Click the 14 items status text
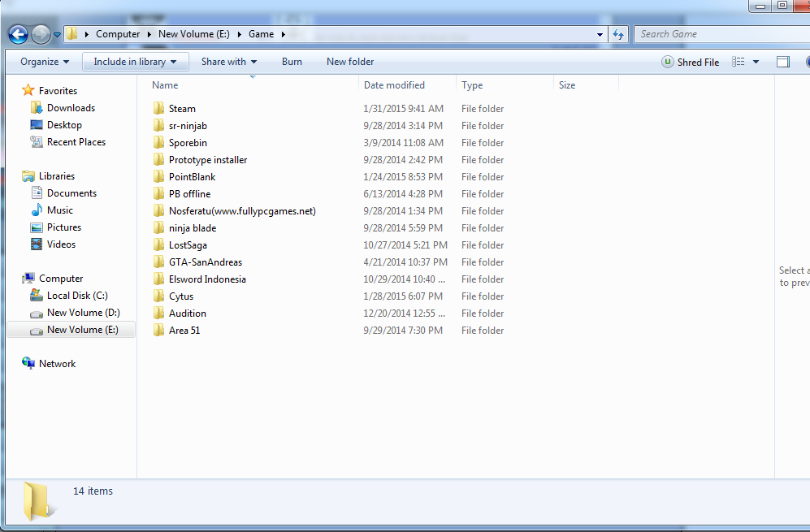The width and height of the screenshot is (810, 532). tap(93, 491)
